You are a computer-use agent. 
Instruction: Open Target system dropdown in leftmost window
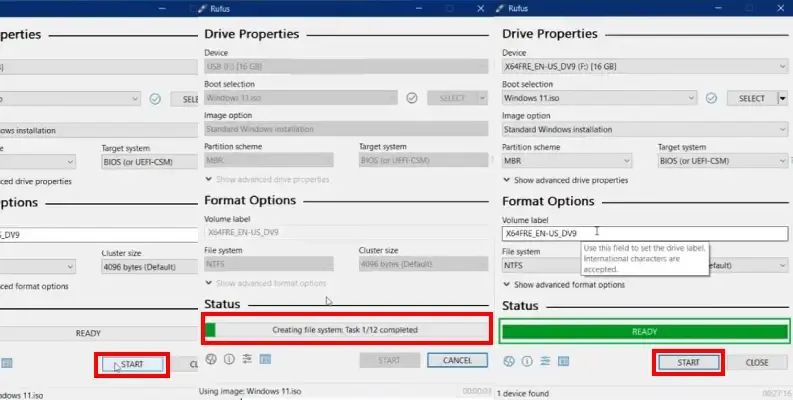(x=150, y=162)
